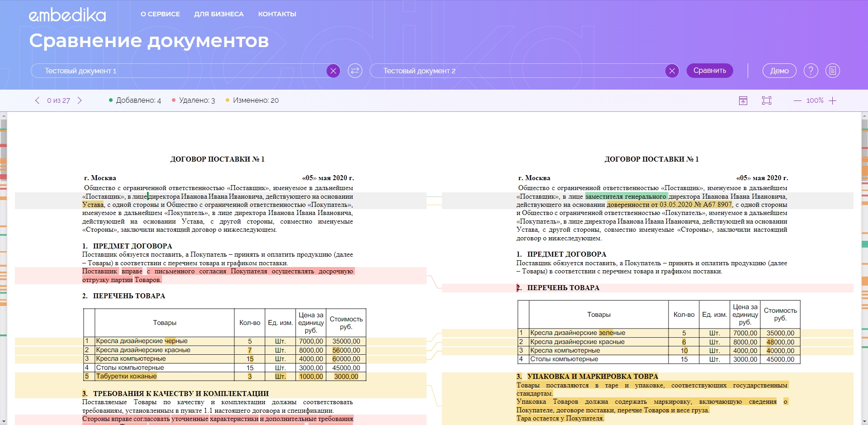Click the Удалено: 3 filter

193,100
